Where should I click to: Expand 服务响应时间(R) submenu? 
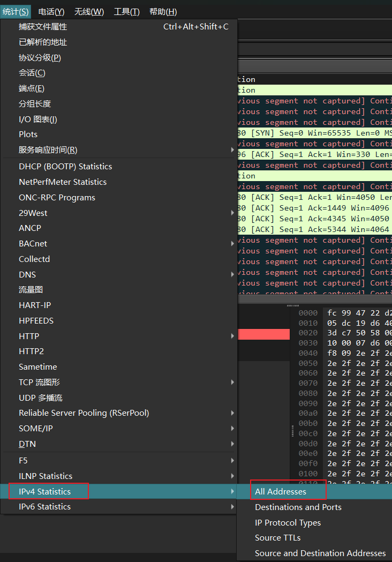tap(118, 150)
